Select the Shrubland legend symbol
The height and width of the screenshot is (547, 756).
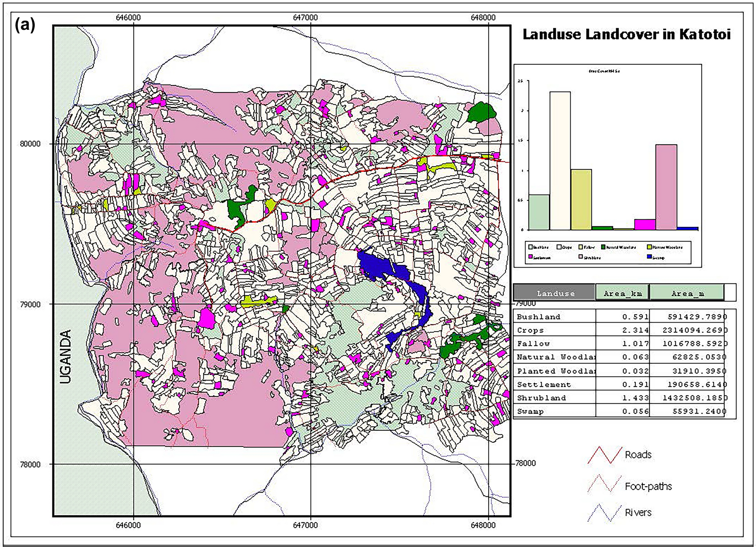(x=580, y=256)
